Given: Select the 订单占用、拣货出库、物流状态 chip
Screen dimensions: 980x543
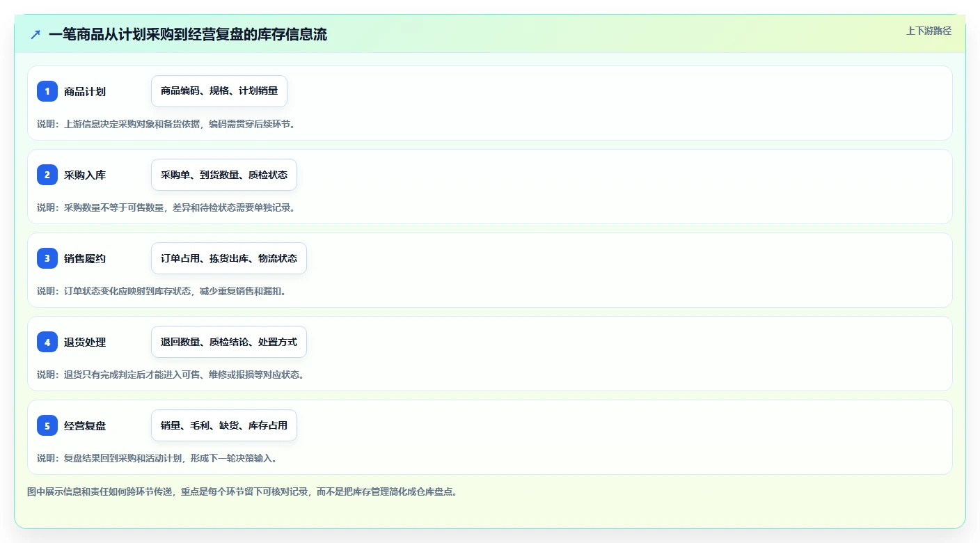Looking at the screenshot, I should click(229, 258).
